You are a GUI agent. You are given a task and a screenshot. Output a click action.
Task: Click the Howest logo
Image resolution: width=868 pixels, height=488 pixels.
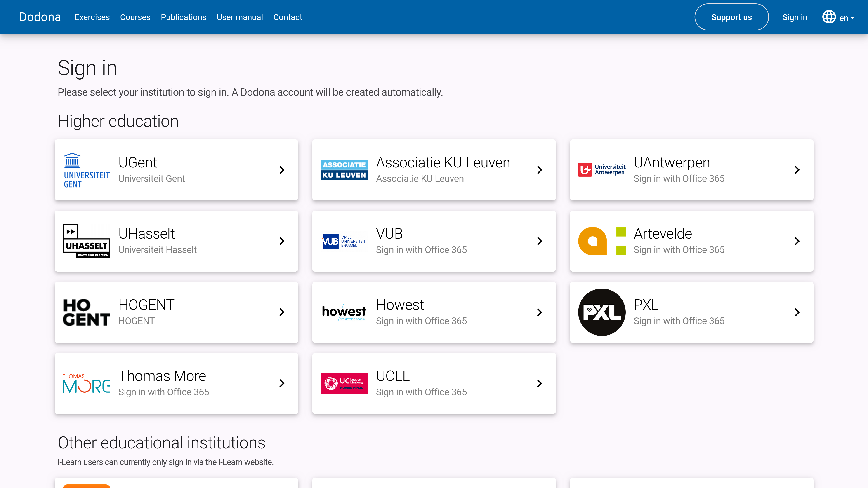point(344,312)
